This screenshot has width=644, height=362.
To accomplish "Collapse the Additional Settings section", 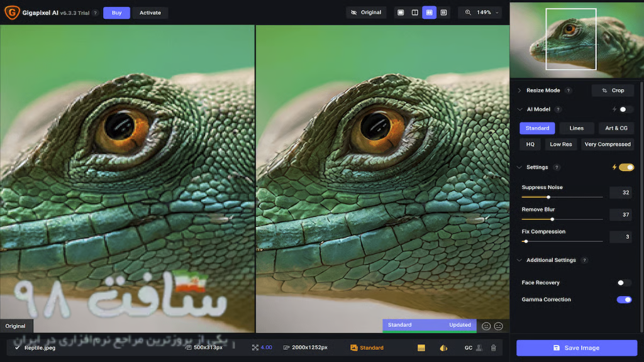I will [x=519, y=260].
